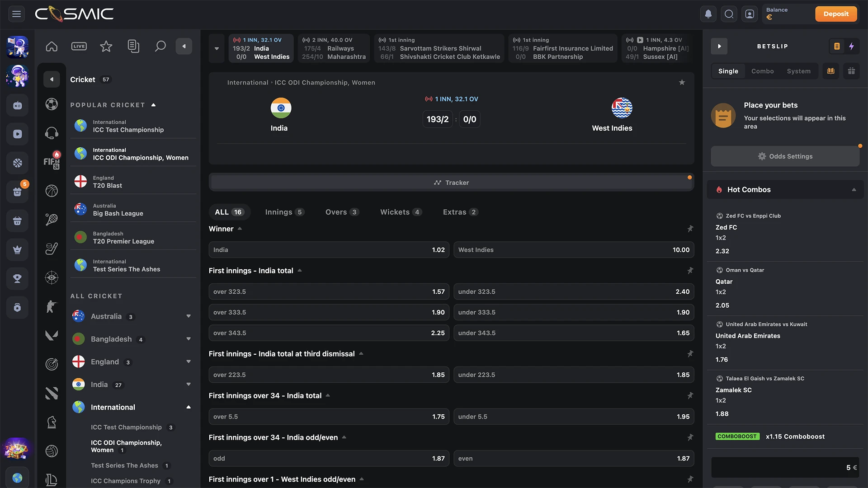This screenshot has width=868, height=488.
Task: Pin First innings over 34 India total
Action: click(x=690, y=396)
